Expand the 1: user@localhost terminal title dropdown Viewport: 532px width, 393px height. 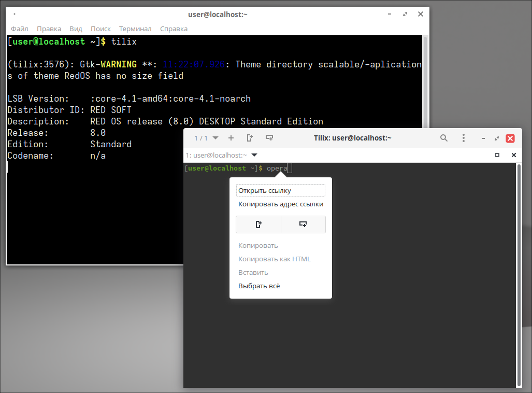tap(254, 155)
